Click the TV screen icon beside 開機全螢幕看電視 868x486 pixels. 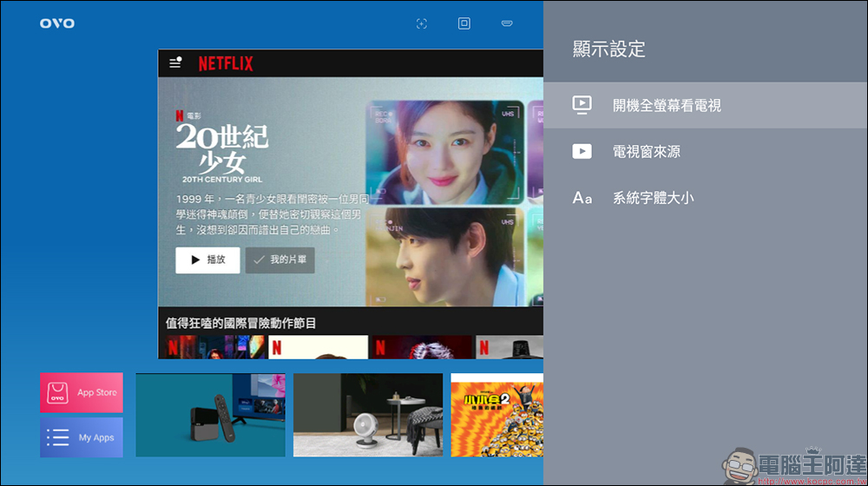coord(582,105)
